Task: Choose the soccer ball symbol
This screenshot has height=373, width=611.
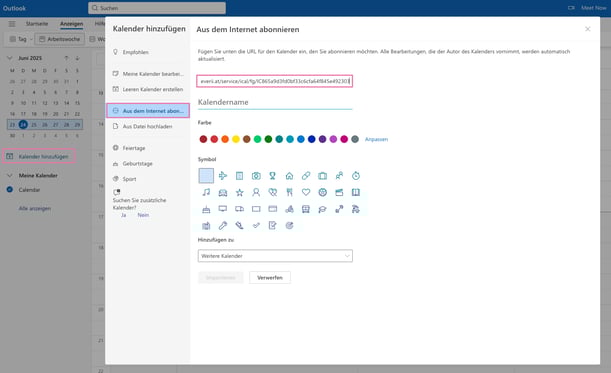Action: tap(323, 192)
